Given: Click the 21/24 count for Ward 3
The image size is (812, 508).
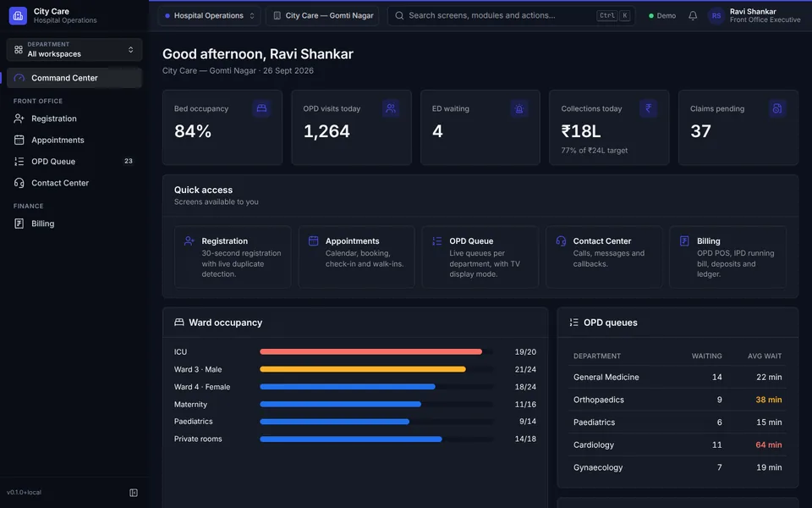Looking at the screenshot, I should click(525, 370).
